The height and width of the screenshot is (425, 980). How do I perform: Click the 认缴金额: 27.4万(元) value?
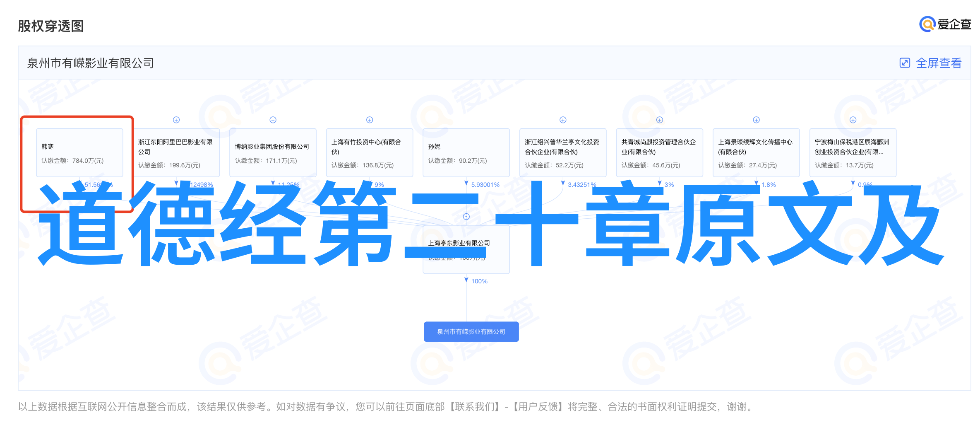pos(747,165)
